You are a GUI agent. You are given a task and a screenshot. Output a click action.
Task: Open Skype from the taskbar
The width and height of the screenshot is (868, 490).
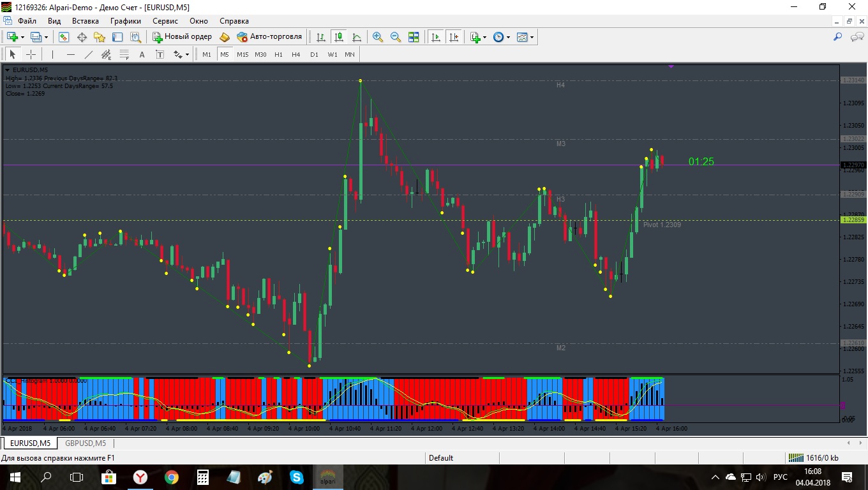pyautogui.click(x=296, y=477)
